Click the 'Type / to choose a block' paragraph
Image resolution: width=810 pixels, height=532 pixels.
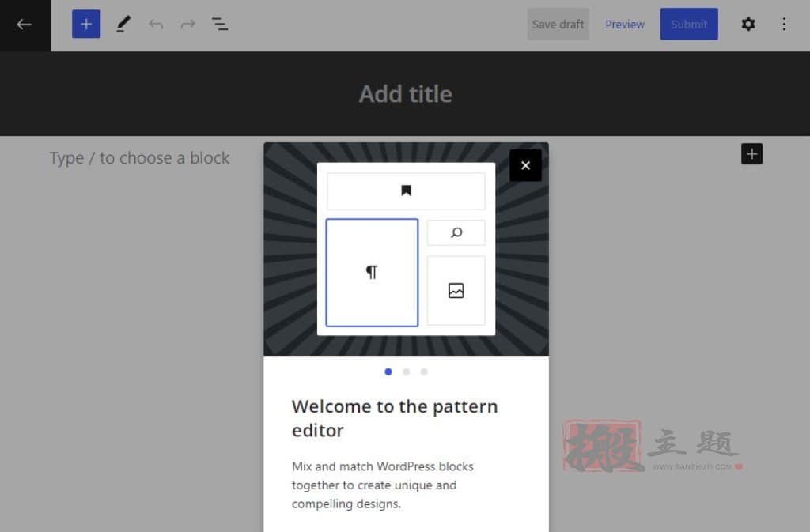click(x=139, y=158)
